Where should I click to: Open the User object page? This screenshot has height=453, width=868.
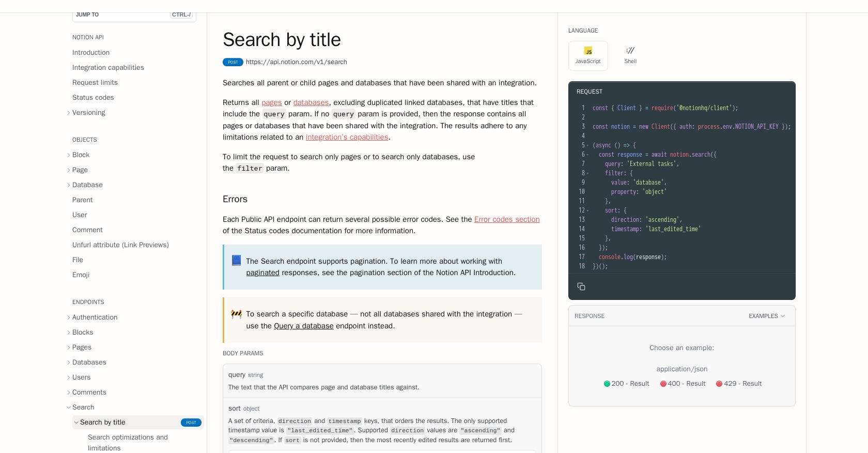pos(80,215)
